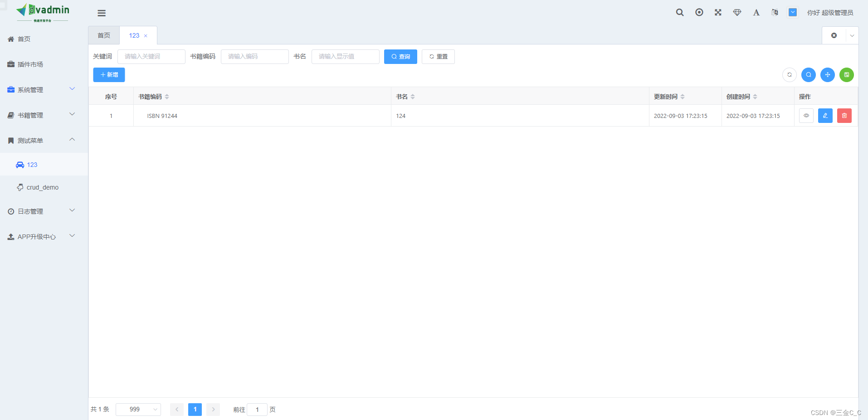Go to previous page arrow
The height and width of the screenshot is (420, 868).
click(177, 410)
